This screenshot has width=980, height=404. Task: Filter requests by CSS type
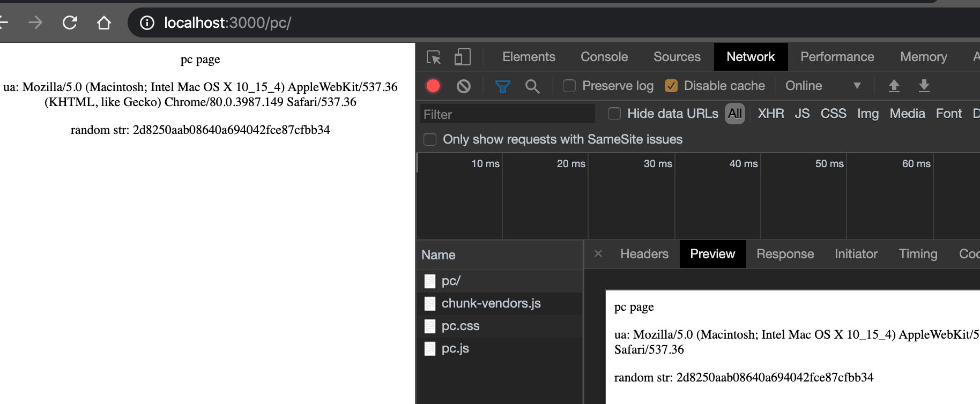(x=833, y=114)
